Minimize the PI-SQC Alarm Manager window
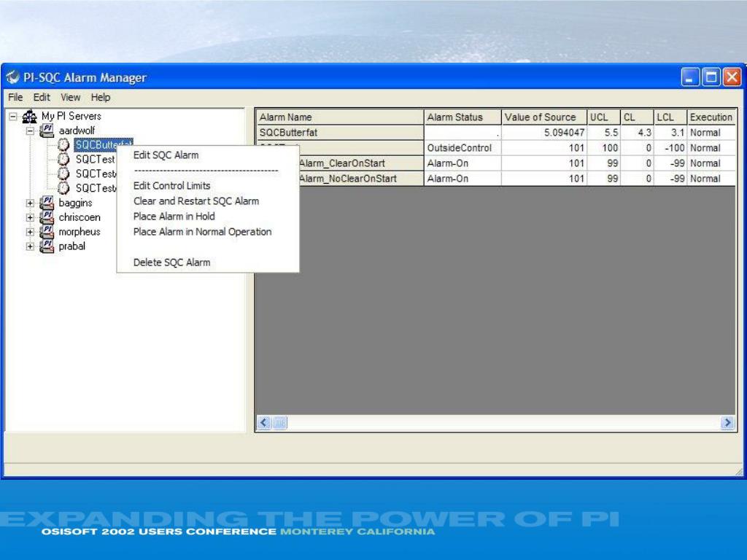The width and height of the screenshot is (747, 560). pyautogui.click(x=690, y=77)
